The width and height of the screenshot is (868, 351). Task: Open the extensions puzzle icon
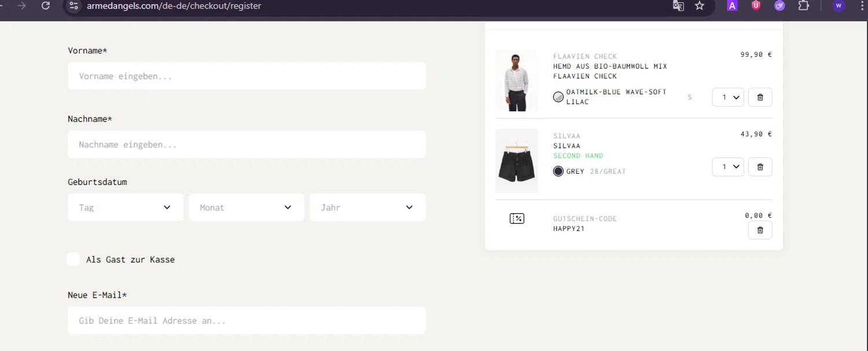pyautogui.click(x=803, y=6)
